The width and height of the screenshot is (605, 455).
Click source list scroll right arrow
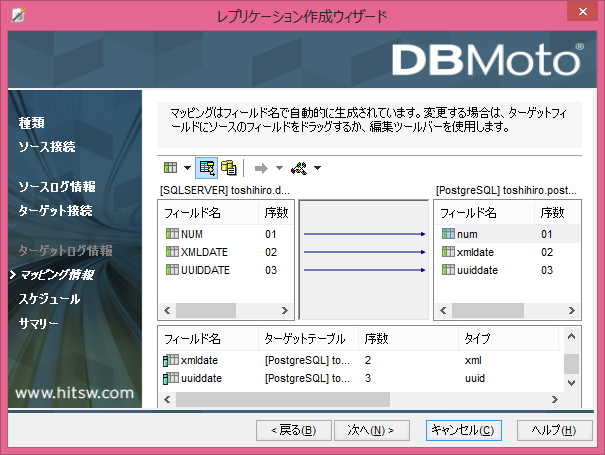point(285,311)
